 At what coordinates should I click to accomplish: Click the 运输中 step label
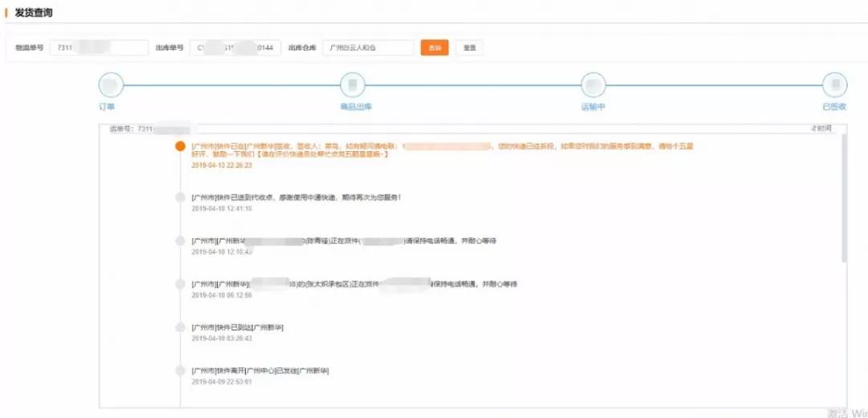point(593,106)
